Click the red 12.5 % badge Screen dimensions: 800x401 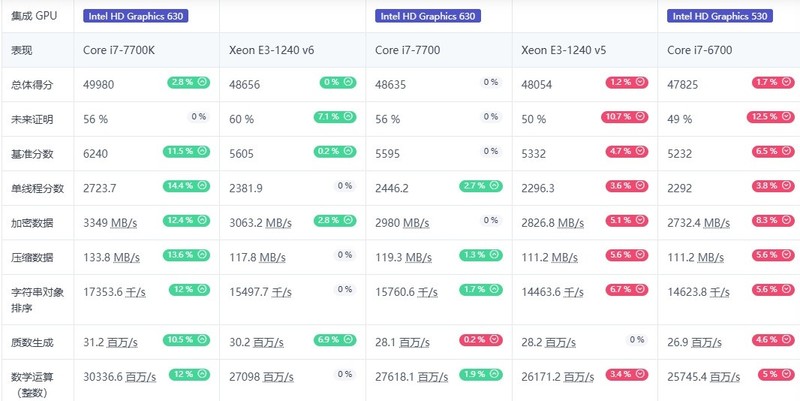(770, 117)
